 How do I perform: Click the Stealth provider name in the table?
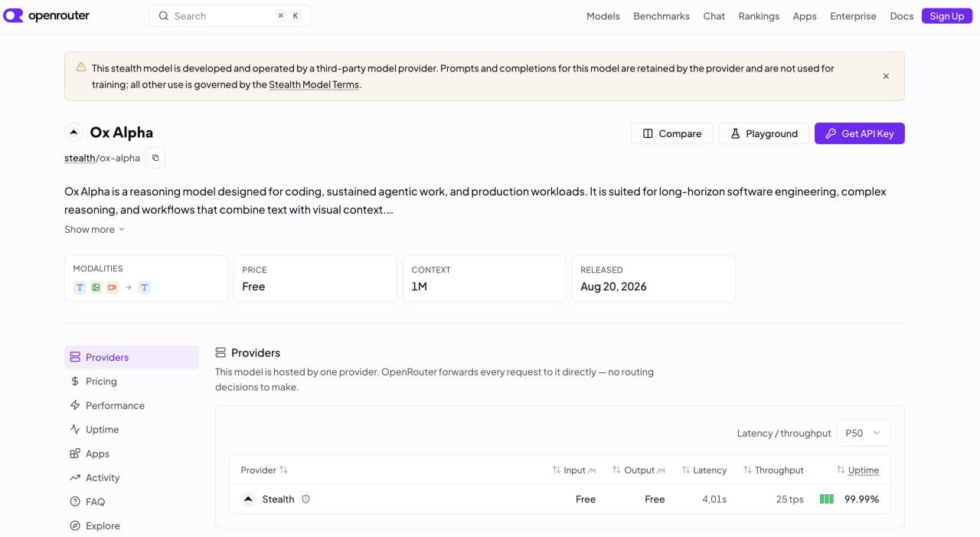coord(278,499)
